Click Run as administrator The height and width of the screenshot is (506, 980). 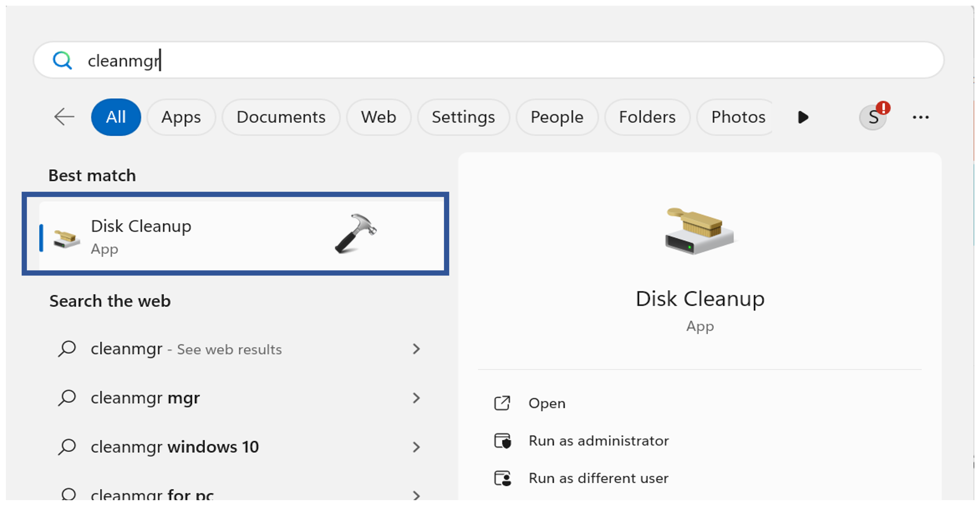click(x=598, y=441)
